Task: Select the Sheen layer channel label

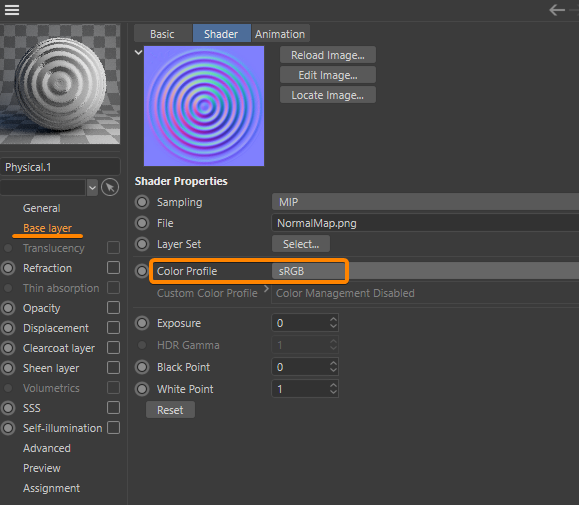Action: click(x=51, y=368)
